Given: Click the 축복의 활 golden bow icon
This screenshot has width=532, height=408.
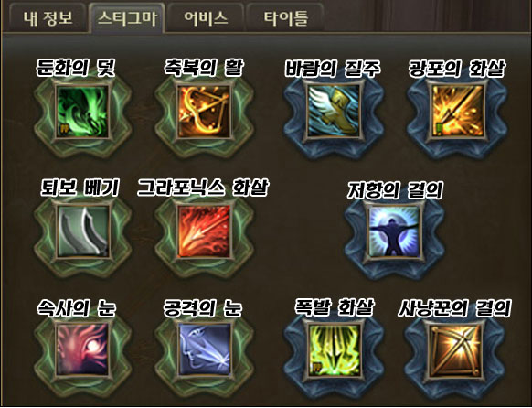Looking at the screenshot, I should pyautogui.click(x=204, y=112).
